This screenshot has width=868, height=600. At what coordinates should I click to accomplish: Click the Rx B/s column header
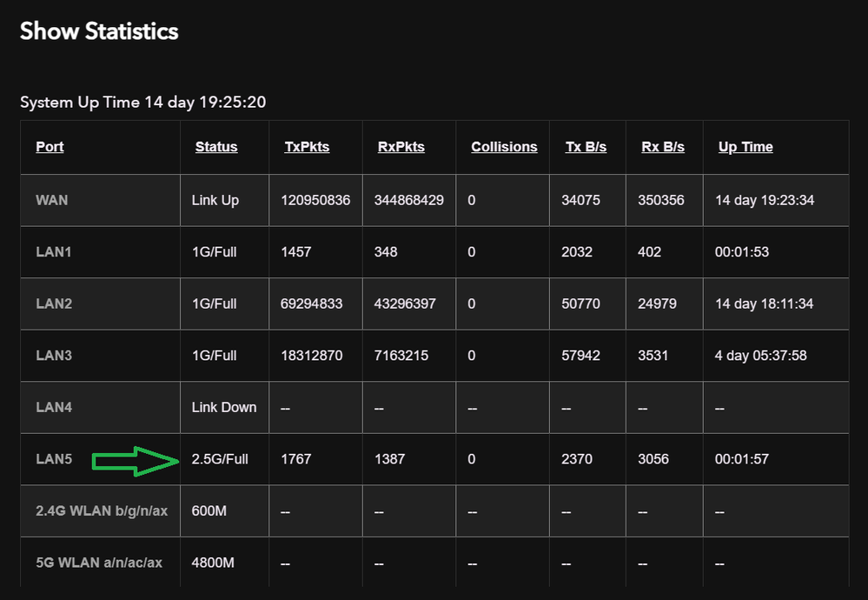pyautogui.click(x=663, y=147)
